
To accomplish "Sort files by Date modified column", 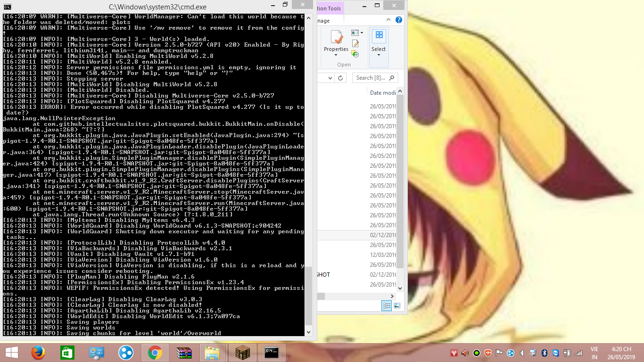I will pos(383,93).
